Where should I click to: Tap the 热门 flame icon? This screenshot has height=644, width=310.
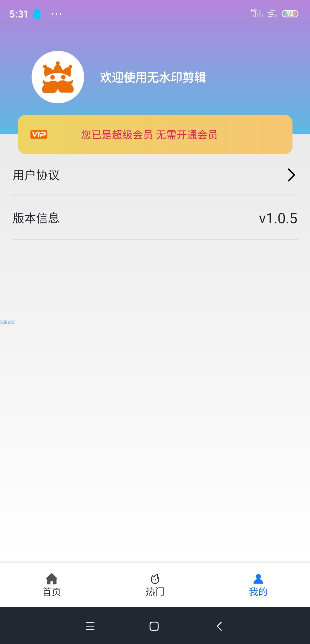pyautogui.click(x=155, y=579)
